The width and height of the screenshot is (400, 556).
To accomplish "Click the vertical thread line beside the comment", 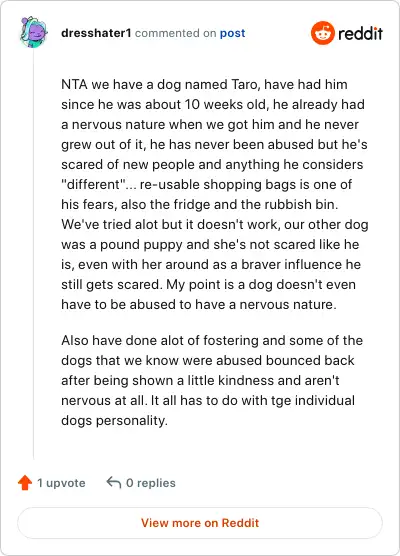I will (x=34, y=254).
